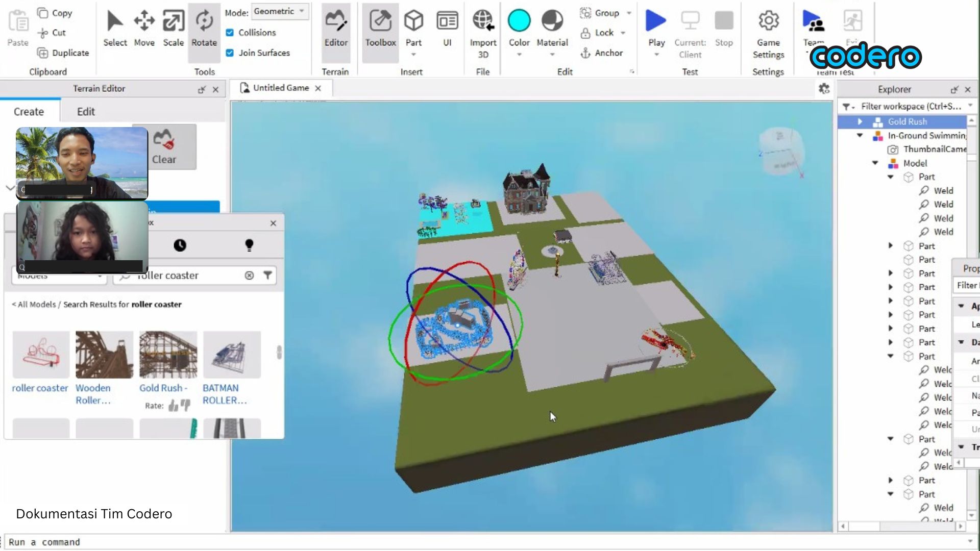Expand the Gold Rush tree item
The width and height of the screenshot is (980, 551).
(860, 121)
